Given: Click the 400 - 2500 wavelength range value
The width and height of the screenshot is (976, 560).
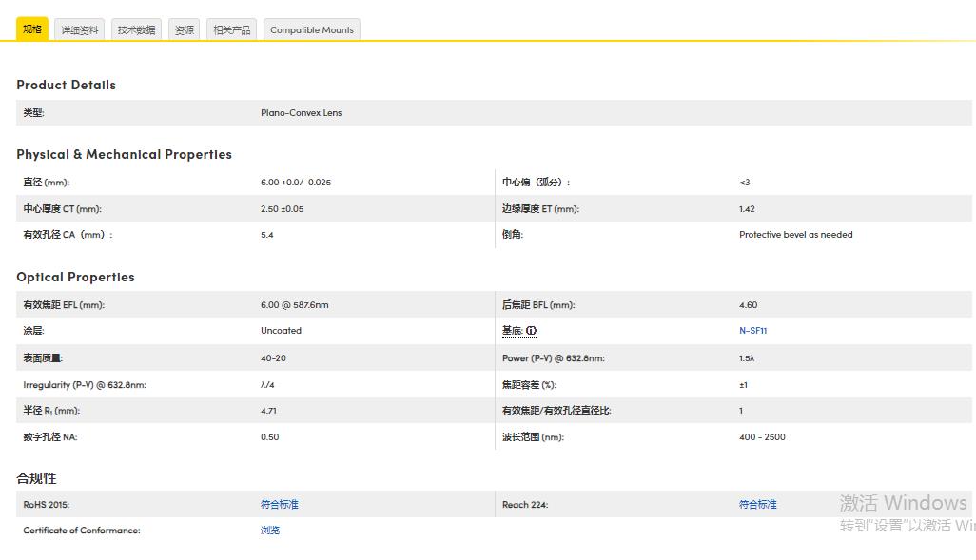Looking at the screenshot, I should coord(762,437).
